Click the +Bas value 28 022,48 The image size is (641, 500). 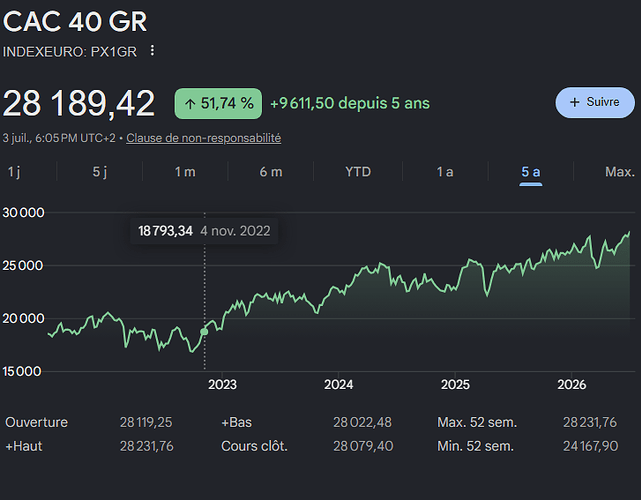[x=362, y=422]
